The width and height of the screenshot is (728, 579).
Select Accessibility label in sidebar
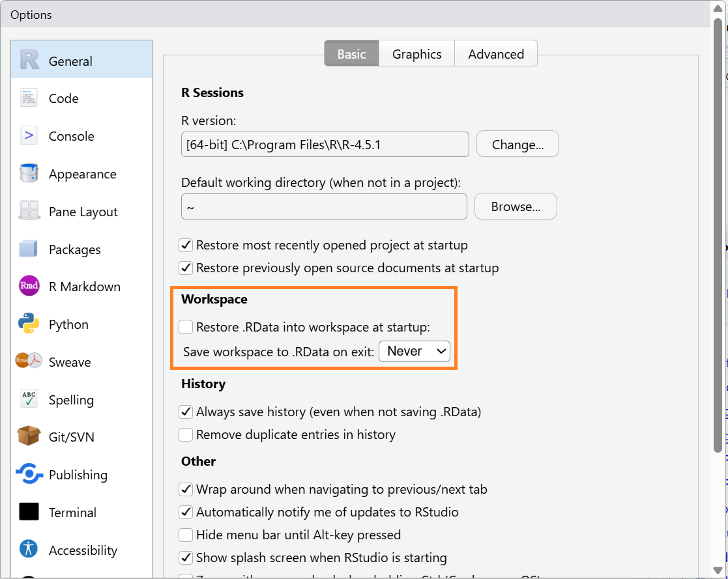pyautogui.click(x=83, y=550)
